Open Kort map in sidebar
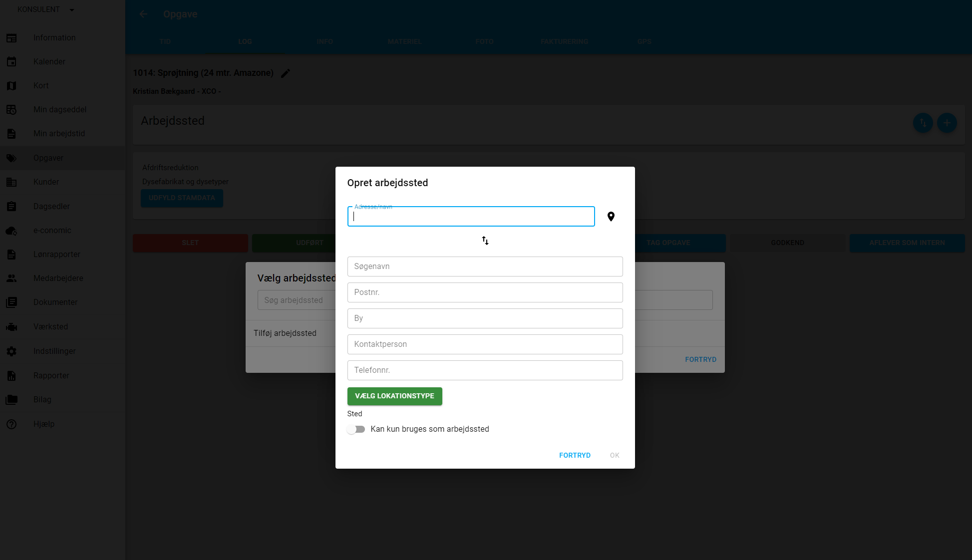The image size is (972, 560). [x=41, y=85]
